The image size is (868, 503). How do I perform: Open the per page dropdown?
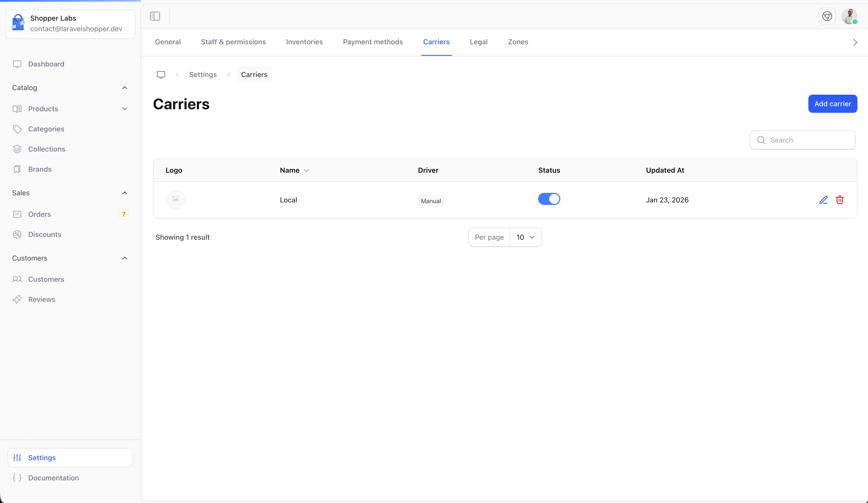tap(525, 237)
